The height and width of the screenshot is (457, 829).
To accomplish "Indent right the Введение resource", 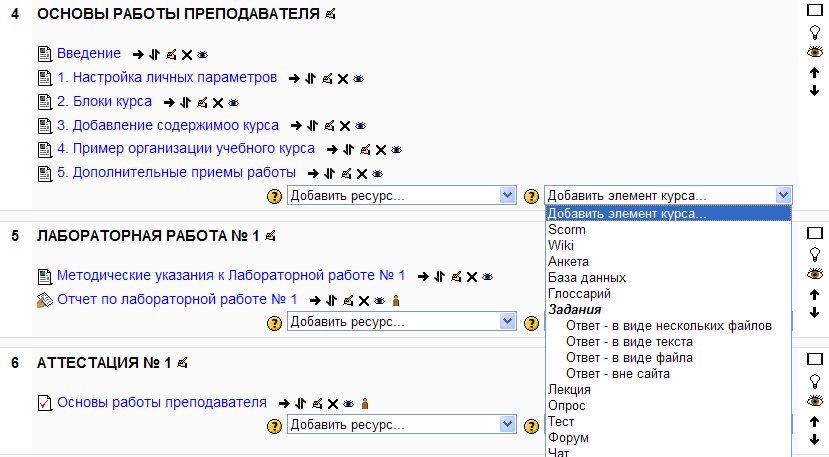I will (x=139, y=54).
